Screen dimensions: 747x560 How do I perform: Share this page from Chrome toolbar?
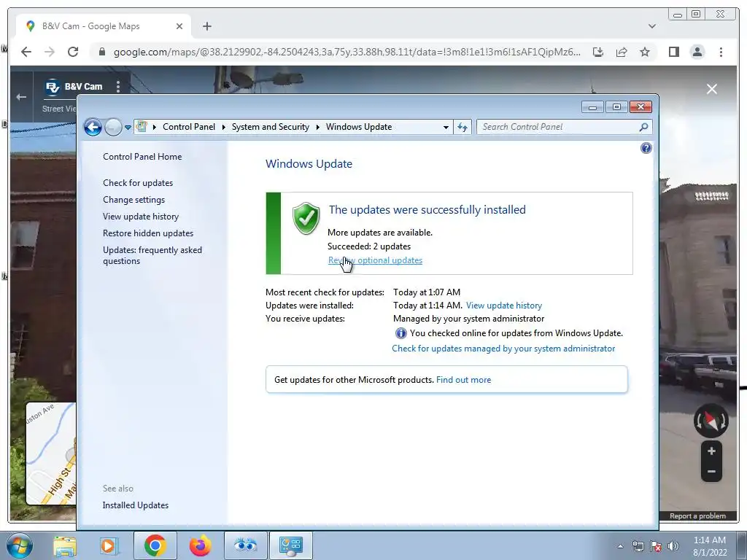coord(622,52)
